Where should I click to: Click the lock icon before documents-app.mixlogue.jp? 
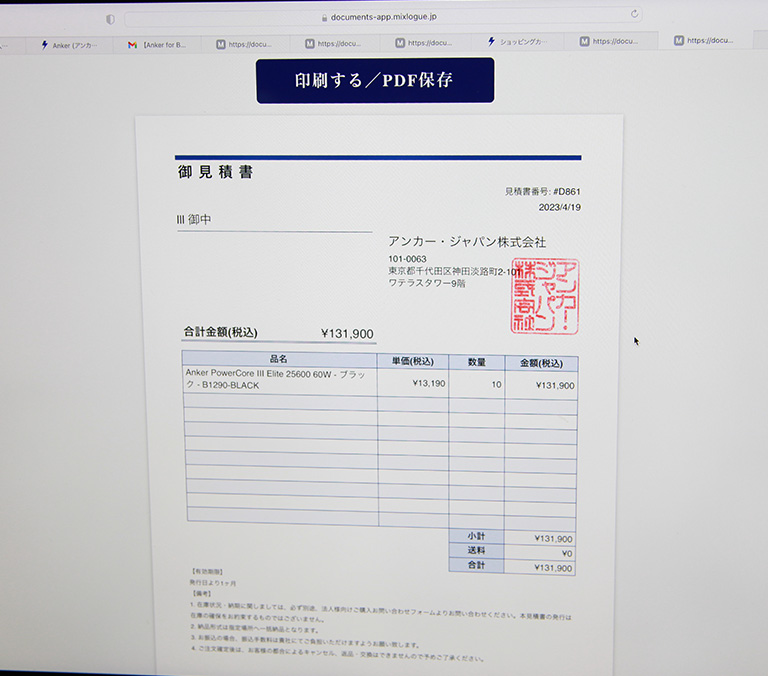tap(324, 18)
